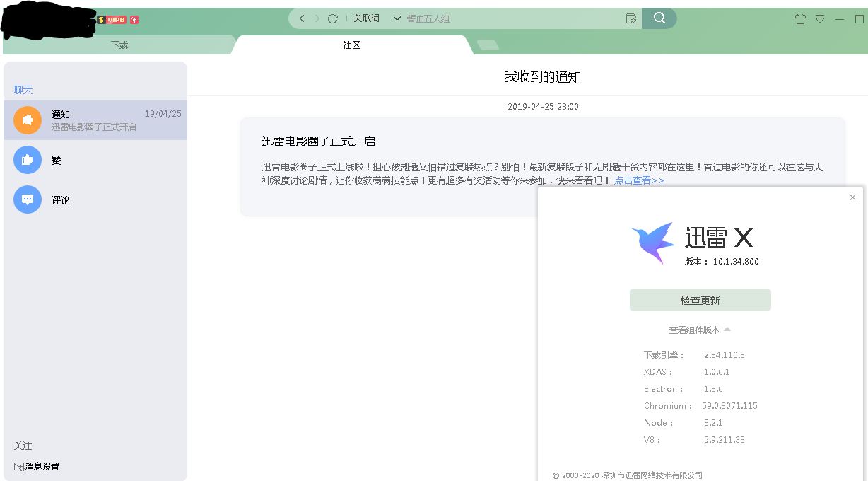Open the 通知 notifications megaphone icon
Viewport: 868px width, 481px height.
pos(27,120)
